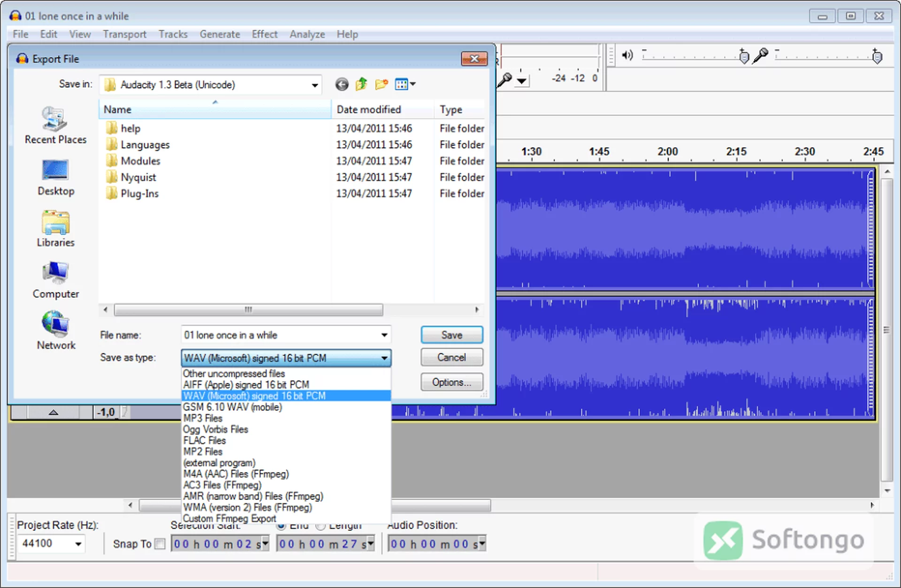Image resolution: width=901 pixels, height=588 pixels.
Task: Choose Ogg Vorbis Files from type list
Action: [x=215, y=429]
